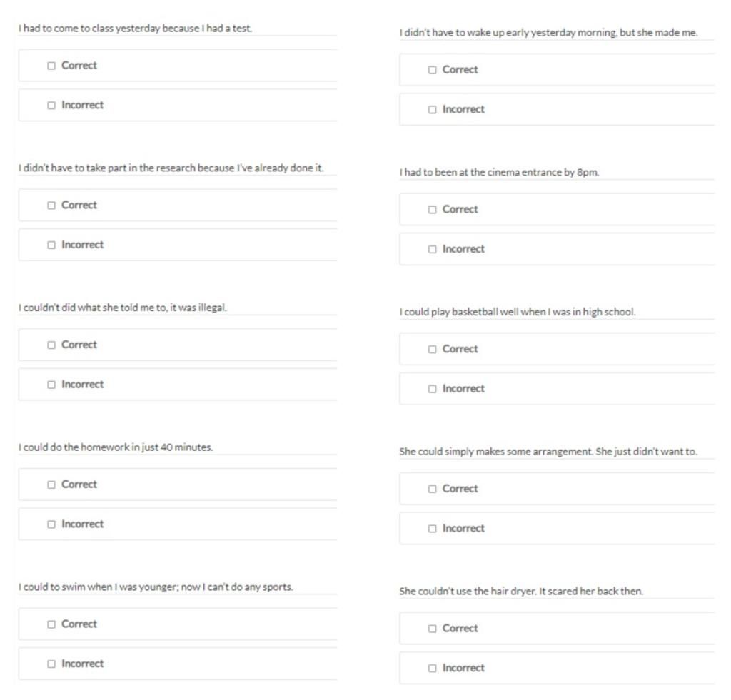Mark 'I had to come to class' as Incorrect
Screen dimensions: 731x700
coord(51,106)
